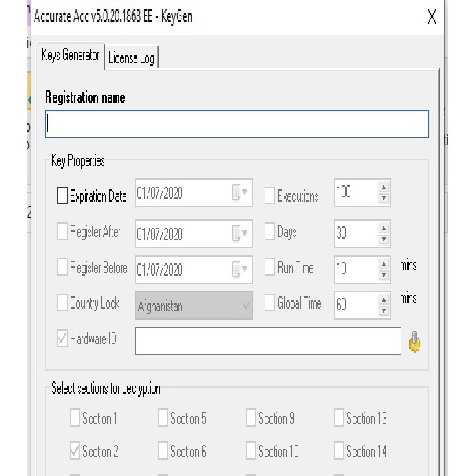476x476 pixels.
Task: Open the Register Before calendar picker
Action: pos(240,269)
